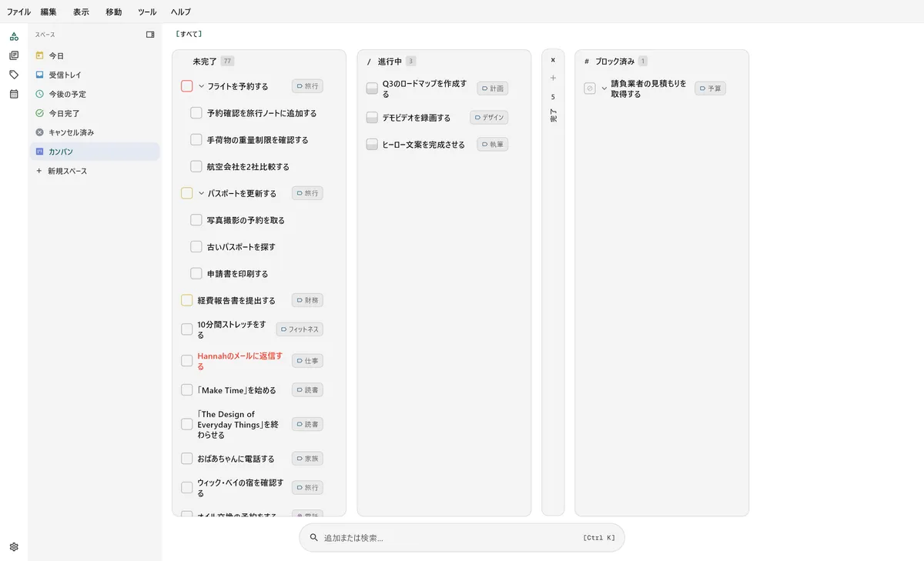Tick the パスポートを更新する checkbox
This screenshot has width=924, height=561.
187,193
